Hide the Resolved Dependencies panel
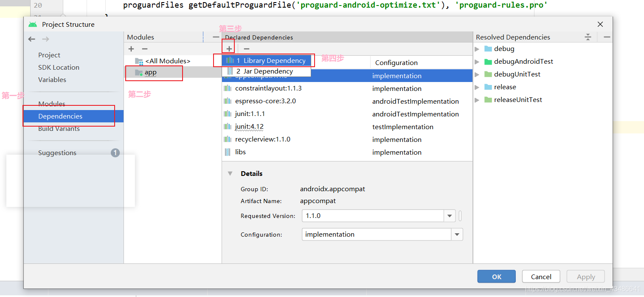Viewport: 644px width, 297px height. pos(607,37)
